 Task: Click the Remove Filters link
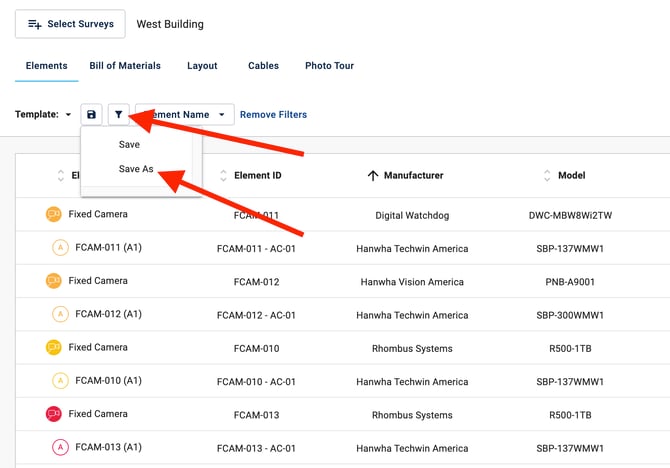point(273,115)
